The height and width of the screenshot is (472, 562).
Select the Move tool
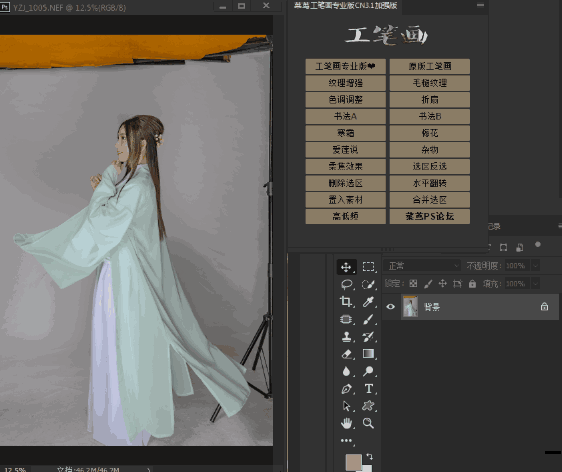[x=346, y=267]
